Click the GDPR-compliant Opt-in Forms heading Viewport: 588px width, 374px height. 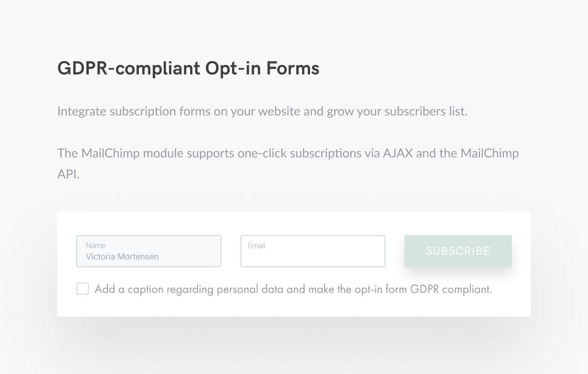(x=188, y=68)
